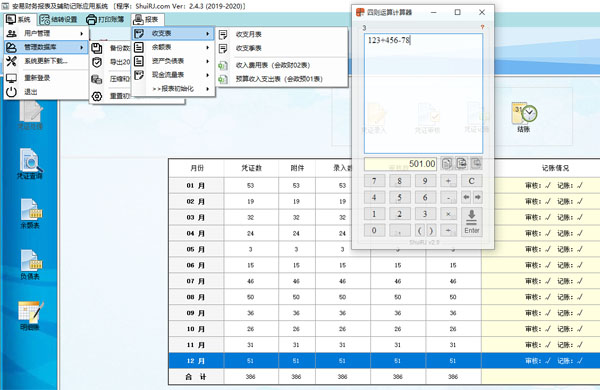The height and width of the screenshot is (390, 600).
Task: Expand the 用户管理 submenu arrow
Action: [82, 34]
